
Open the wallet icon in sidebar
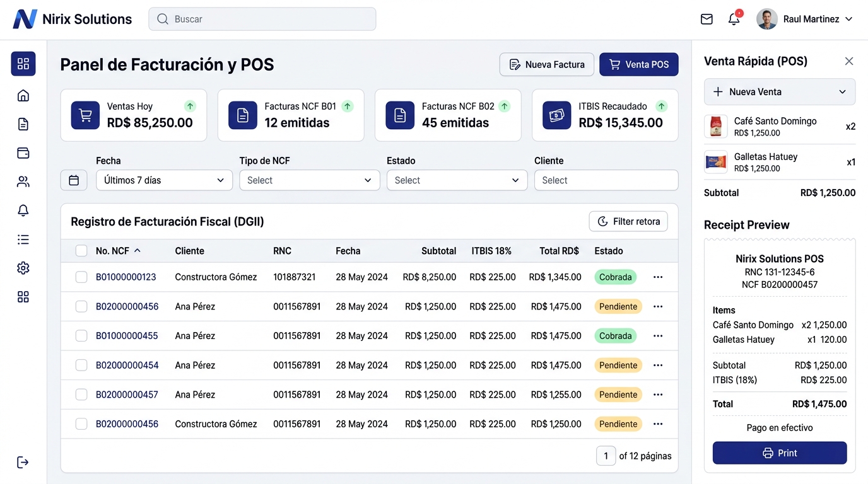23,153
